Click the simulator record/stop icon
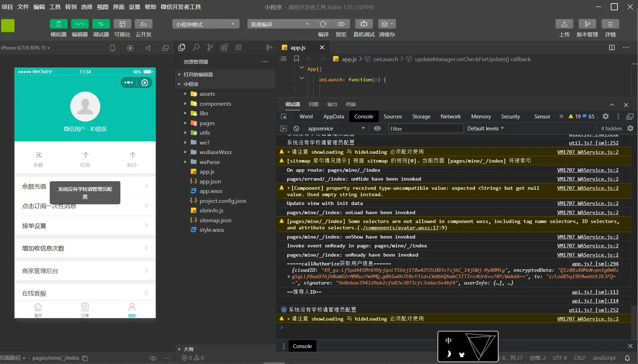The height and width of the screenshot is (364, 638). (130, 48)
